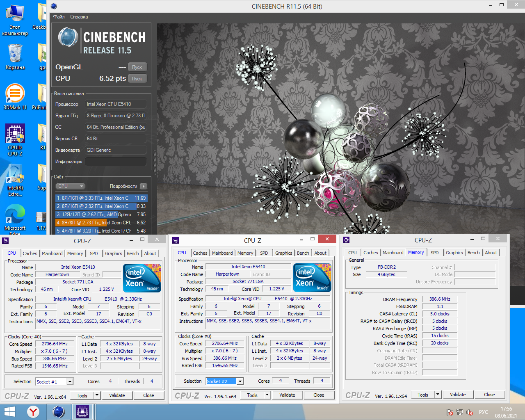
Task: Run the CPU test with Пуск
Action: 137,79
